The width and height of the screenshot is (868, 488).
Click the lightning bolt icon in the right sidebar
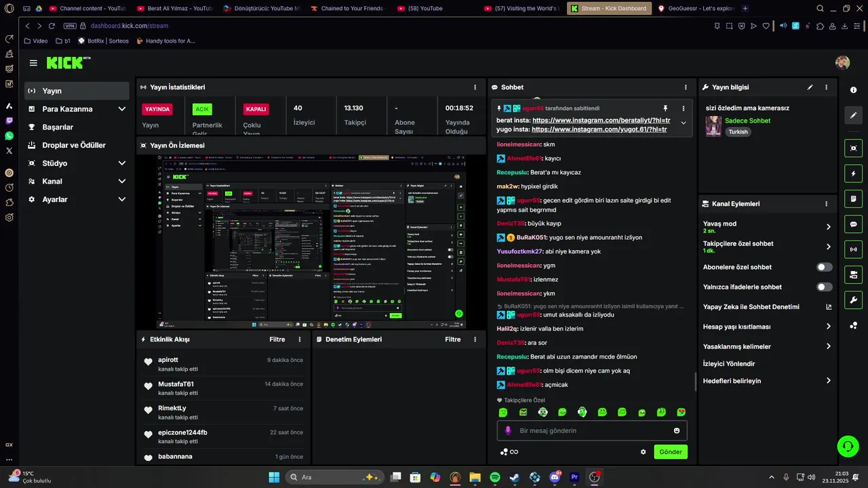pyautogui.click(x=853, y=174)
